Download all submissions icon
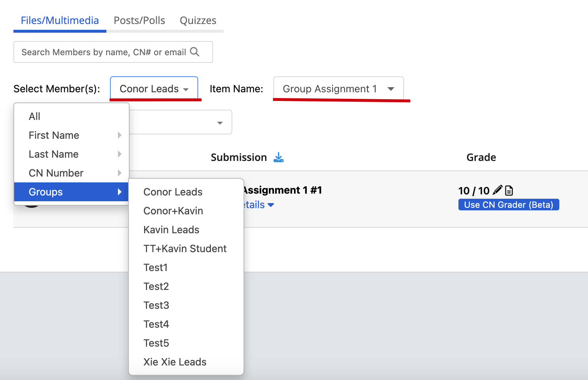 (x=278, y=157)
